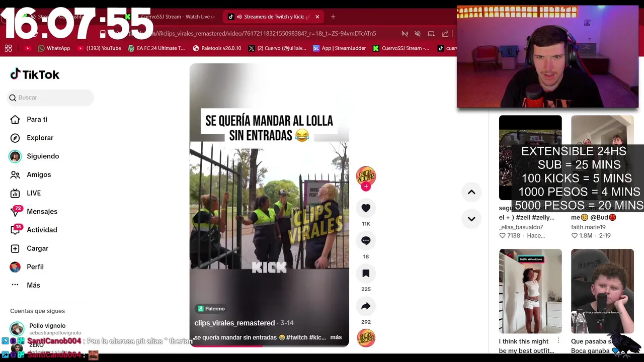Screen dimensions: 644x362
Task: Expand video description with más
Action: point(336,337)
